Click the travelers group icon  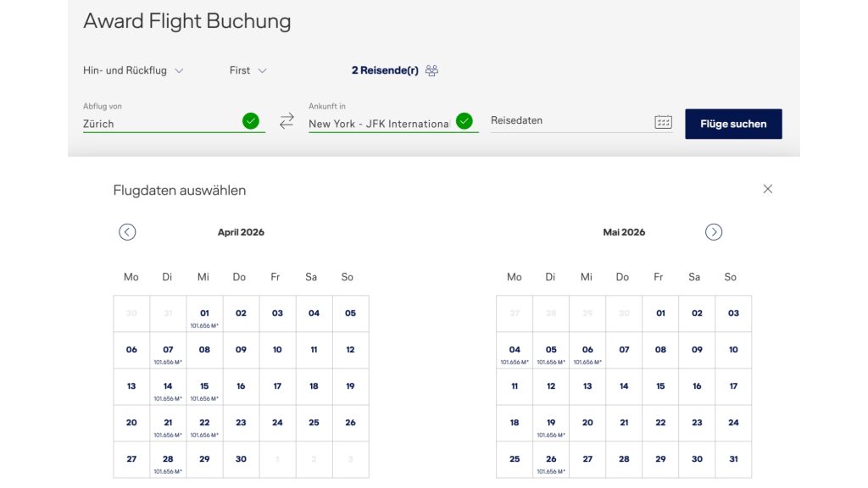[x=432, y=70]
